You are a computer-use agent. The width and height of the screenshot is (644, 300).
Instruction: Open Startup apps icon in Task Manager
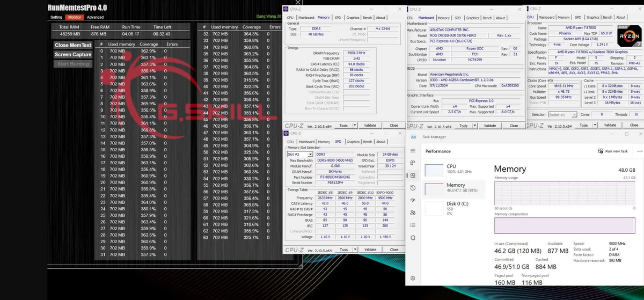pyautogui.click(x=413, y=200)
